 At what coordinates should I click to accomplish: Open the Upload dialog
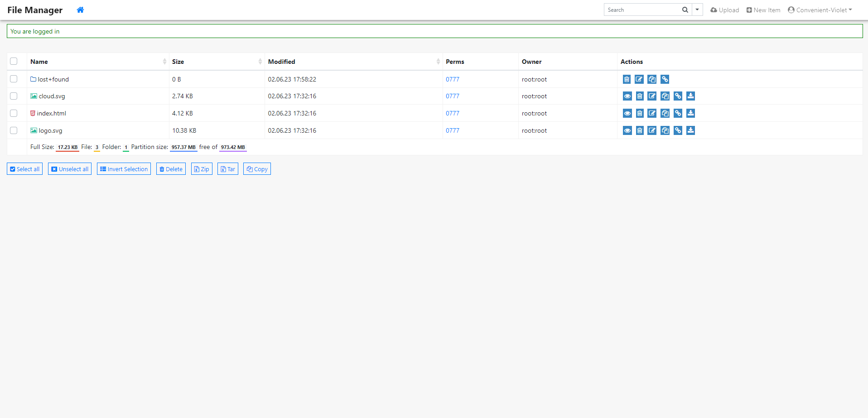click(724, 10)
